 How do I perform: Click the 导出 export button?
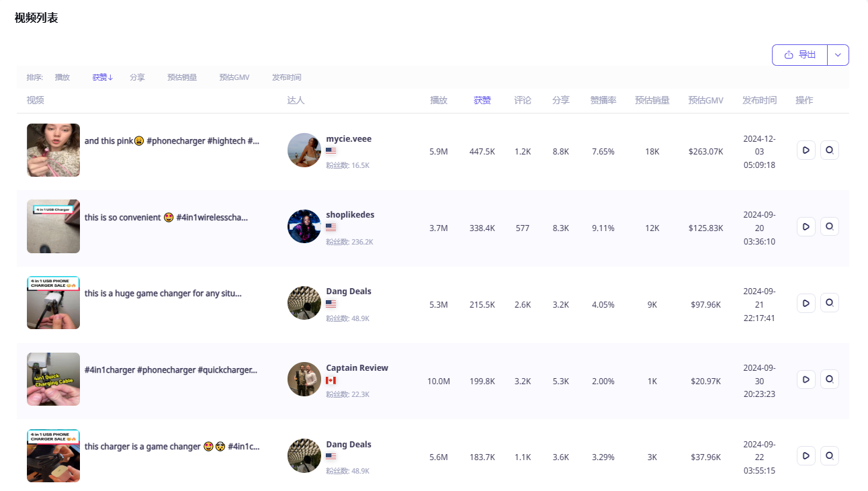pyautogui.click(x=799, y=55)
